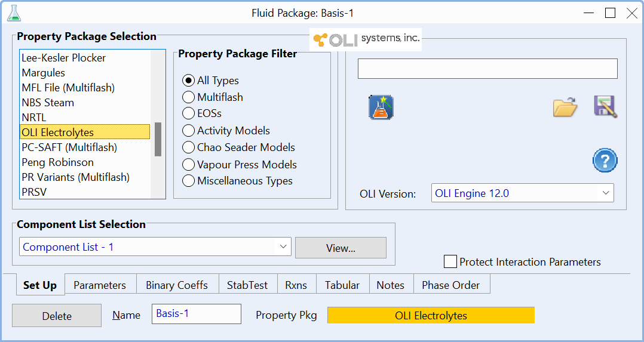Select OLI Electrolytes in the list

pyautogui.click(x=85, y=132)
